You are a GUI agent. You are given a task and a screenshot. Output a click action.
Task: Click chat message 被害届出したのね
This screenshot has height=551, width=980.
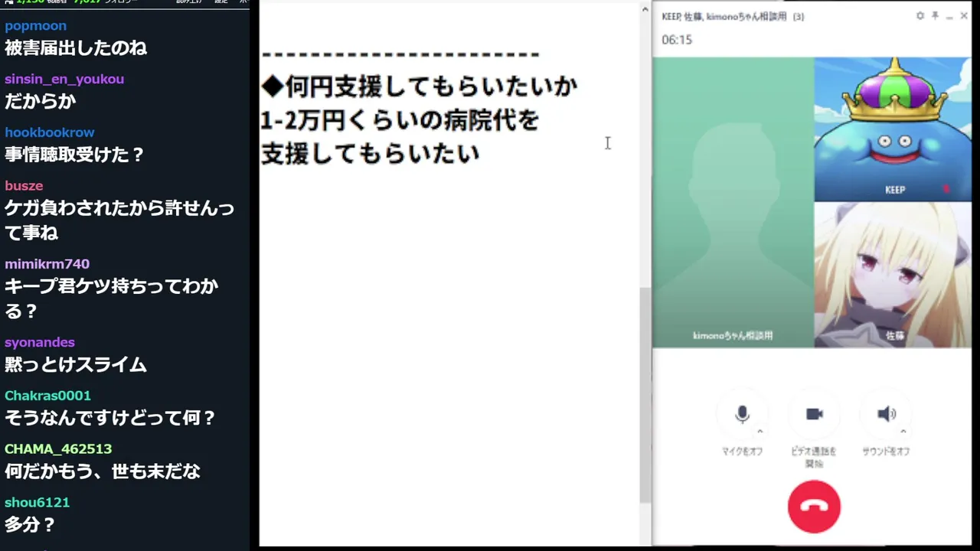(76, 48)
